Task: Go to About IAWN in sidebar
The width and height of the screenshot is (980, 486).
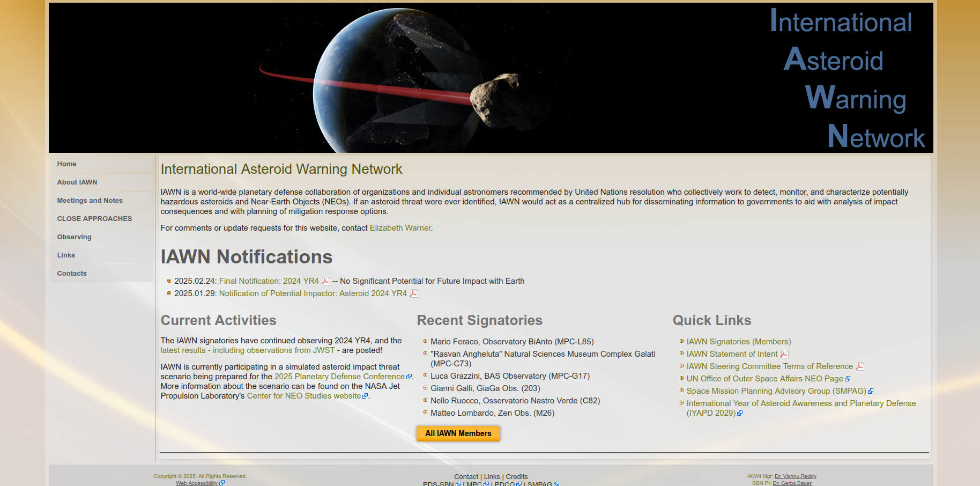Action: tap(77, 182)
